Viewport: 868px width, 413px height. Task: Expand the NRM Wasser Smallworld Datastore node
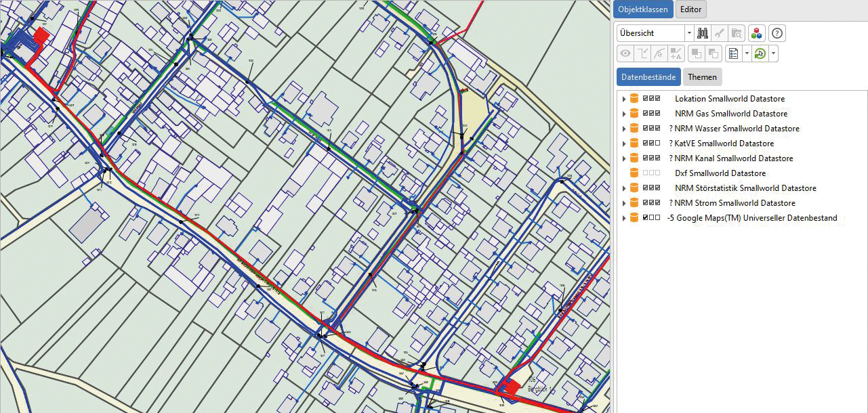coord(623,129)
